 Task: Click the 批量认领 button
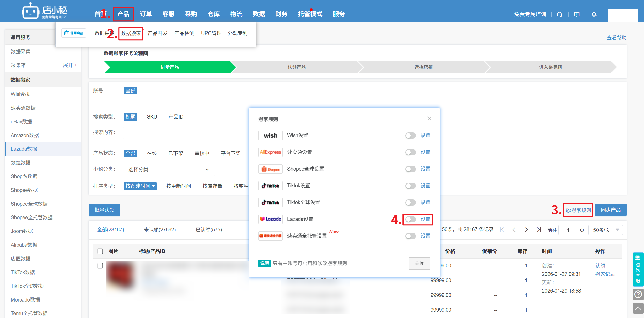104,210
